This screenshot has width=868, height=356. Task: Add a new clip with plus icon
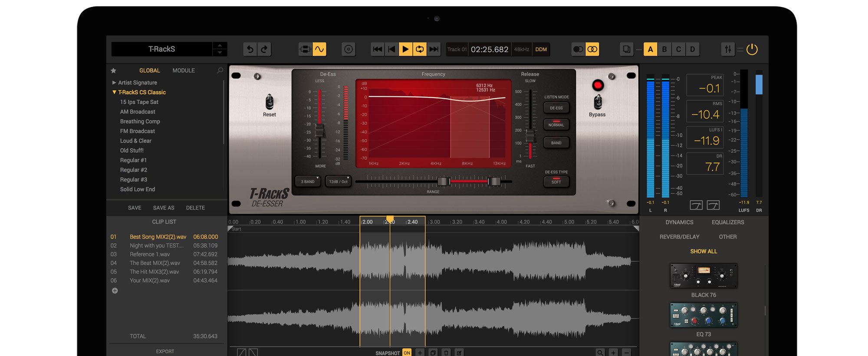pos(115,291)
